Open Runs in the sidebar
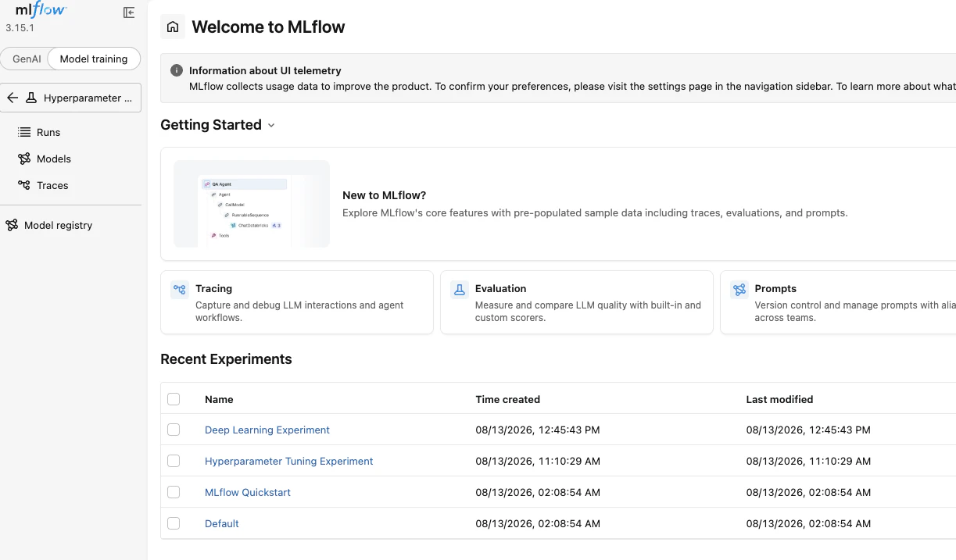The image size is (956, 560). (x=48, y=132)
